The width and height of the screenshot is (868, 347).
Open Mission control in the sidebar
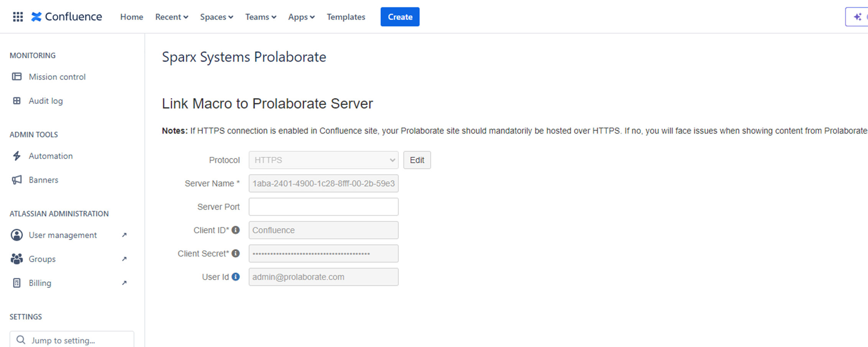(x=57, y=77)
